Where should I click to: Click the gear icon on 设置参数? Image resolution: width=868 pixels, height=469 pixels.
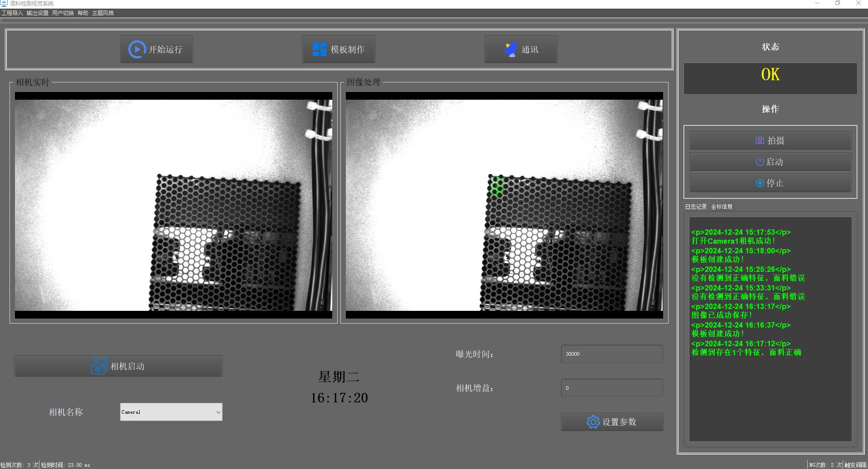pyautogui.click(x=593, y=422)
